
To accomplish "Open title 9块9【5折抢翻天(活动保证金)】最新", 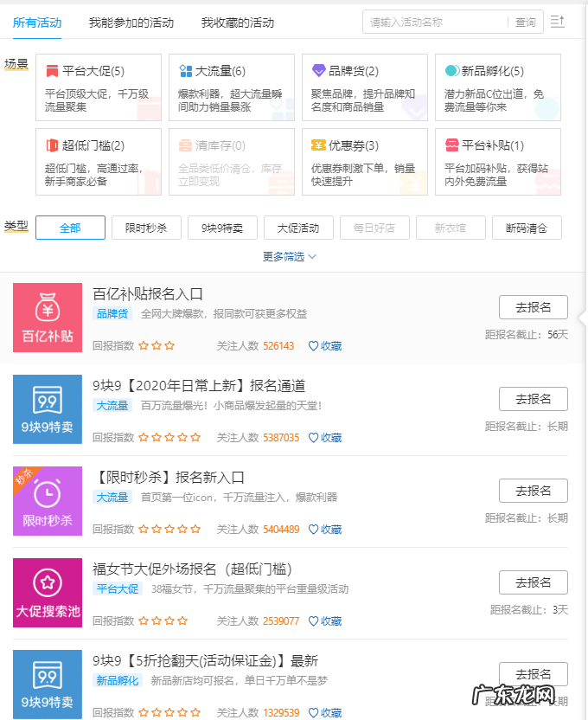I will [206, 661].
